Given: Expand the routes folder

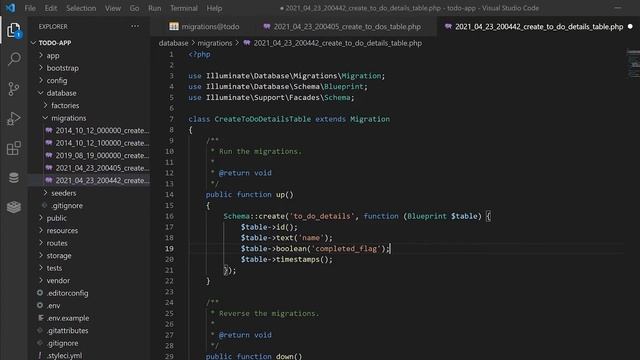Looking at the screenshot, I should pyautogui.click(x=57, y=243).
